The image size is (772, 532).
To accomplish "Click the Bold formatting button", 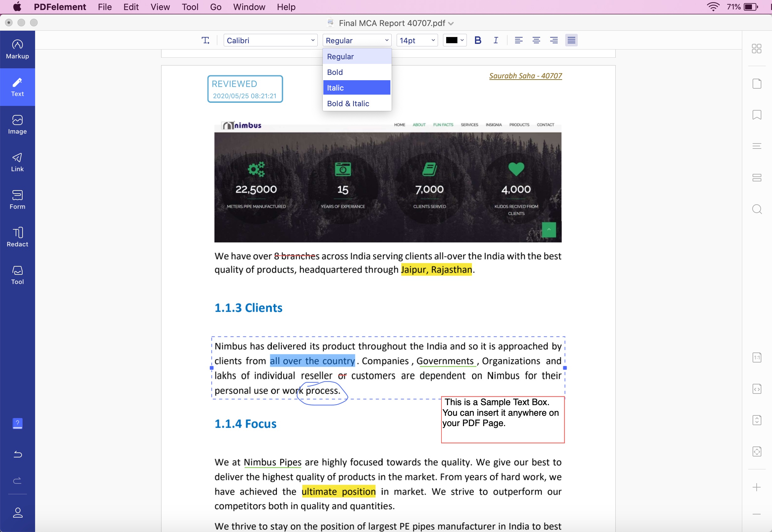I will (478, 39).
